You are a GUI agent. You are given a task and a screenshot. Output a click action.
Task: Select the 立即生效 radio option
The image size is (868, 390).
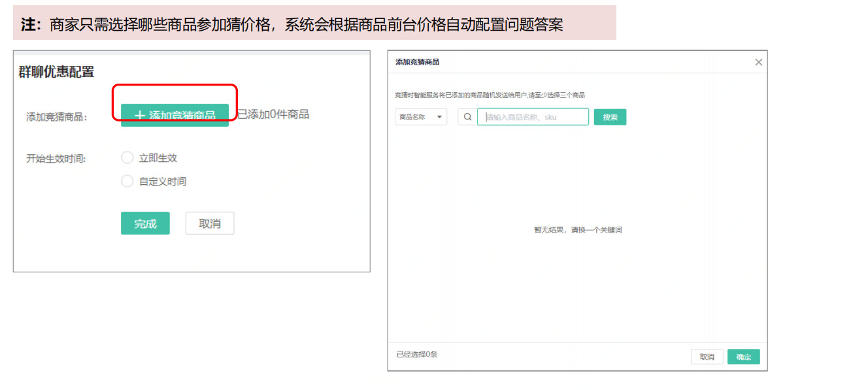(x=127, y=157)
